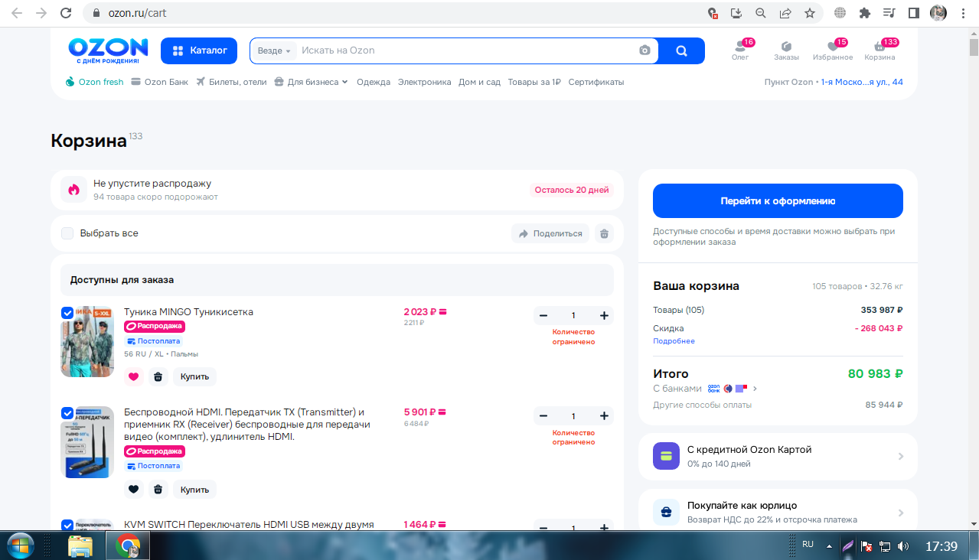The image size is (979, 560).
Task: Open the Ozon Банк link
Action: pyautogui.click(x=160, y=82)
